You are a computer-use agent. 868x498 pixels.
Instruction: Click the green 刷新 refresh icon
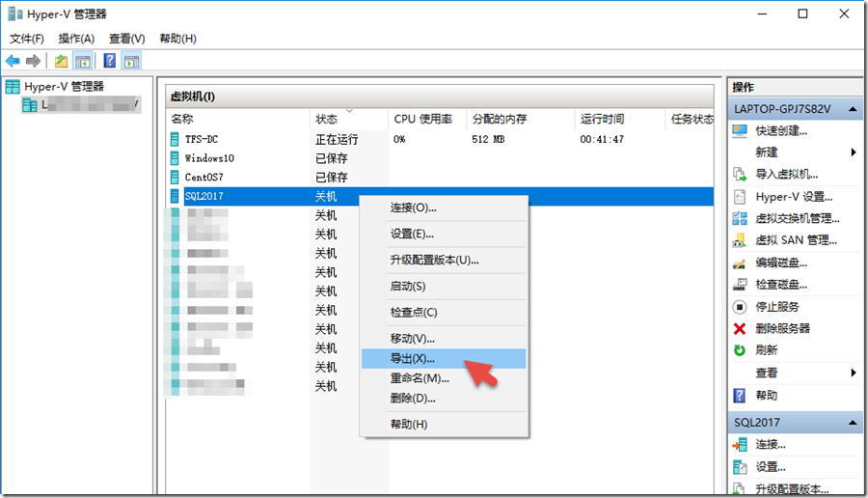(x=740, y=350)
